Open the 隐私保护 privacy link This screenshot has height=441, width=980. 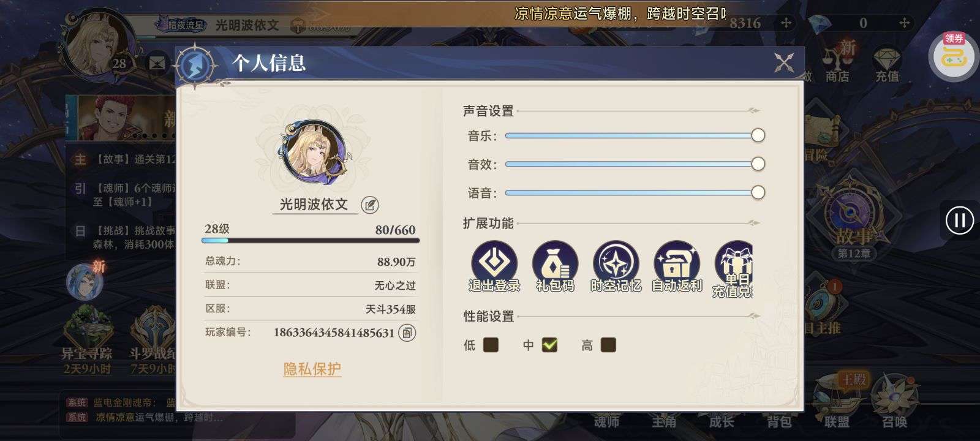pos(312,369)
